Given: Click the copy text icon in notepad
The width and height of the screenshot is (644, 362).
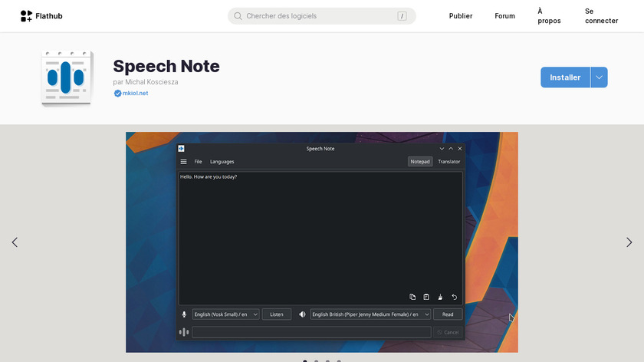Looking at the screenshot, I should point(412,297).
